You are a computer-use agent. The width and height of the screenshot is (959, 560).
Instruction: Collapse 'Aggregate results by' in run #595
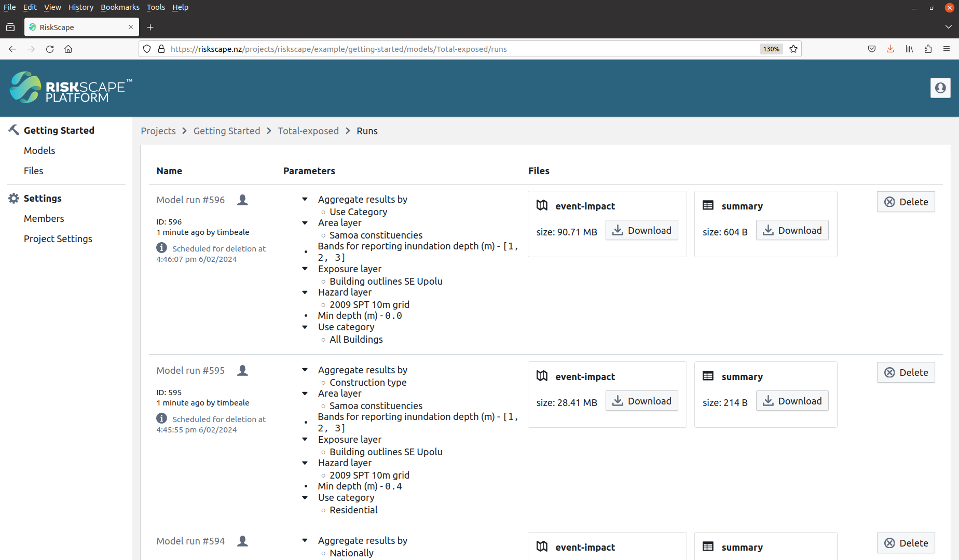[x=305, y=370]
